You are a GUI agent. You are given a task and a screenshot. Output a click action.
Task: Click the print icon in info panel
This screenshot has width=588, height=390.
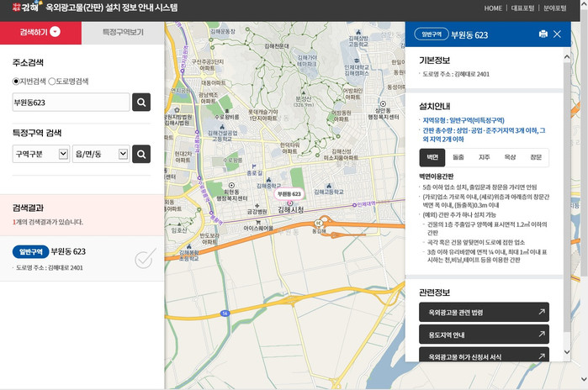[x=543, y=34]
